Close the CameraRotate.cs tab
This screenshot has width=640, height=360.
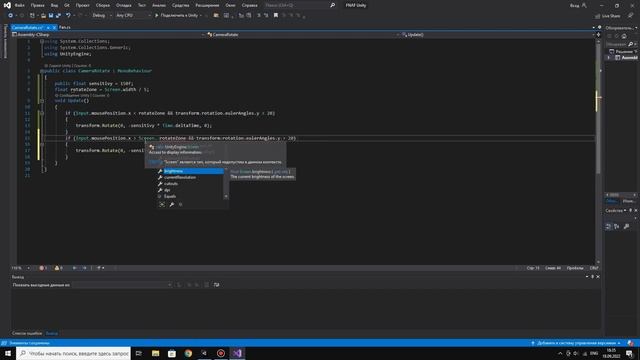54,27
